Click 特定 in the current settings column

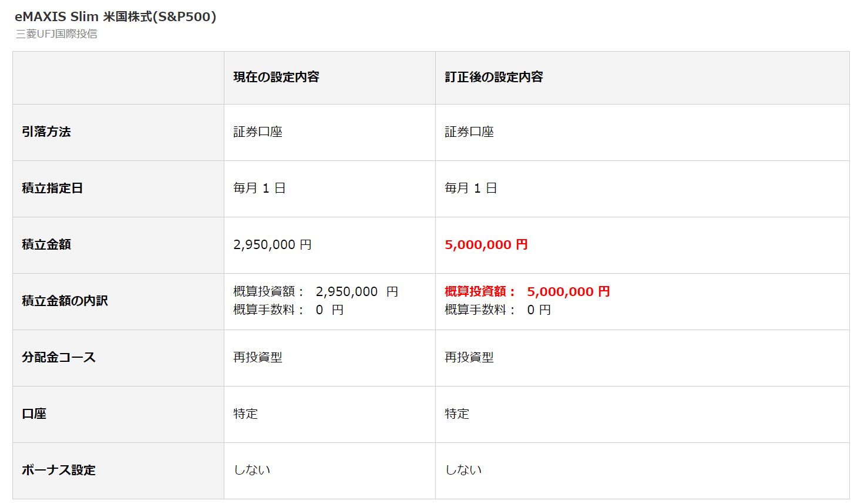coord(246,414)
